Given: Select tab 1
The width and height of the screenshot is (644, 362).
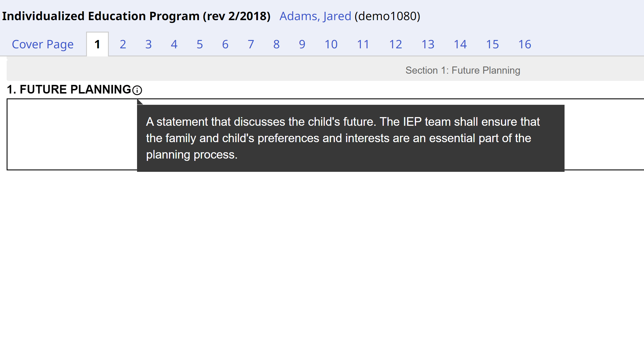Looking at the screenshot, I should point(97,44).
